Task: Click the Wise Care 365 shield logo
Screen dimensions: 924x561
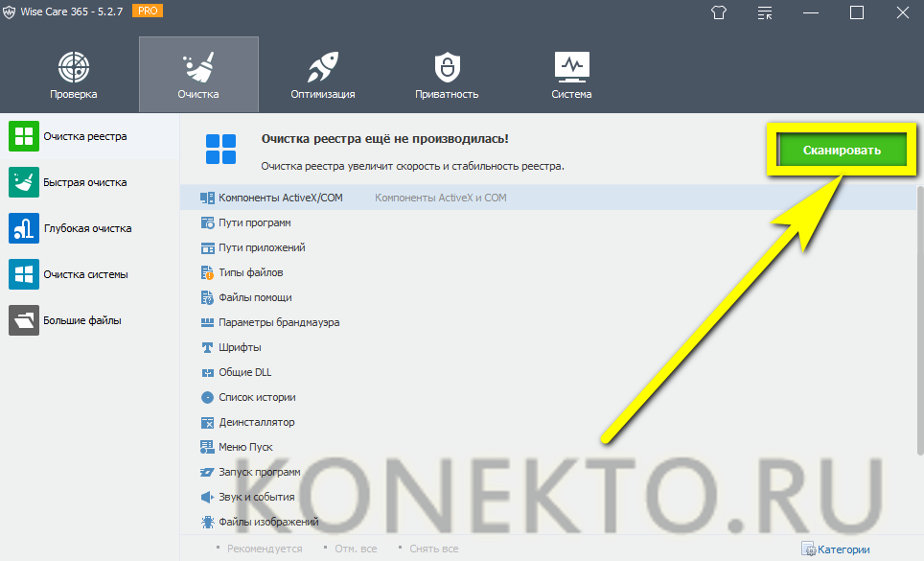Action: 9,12
